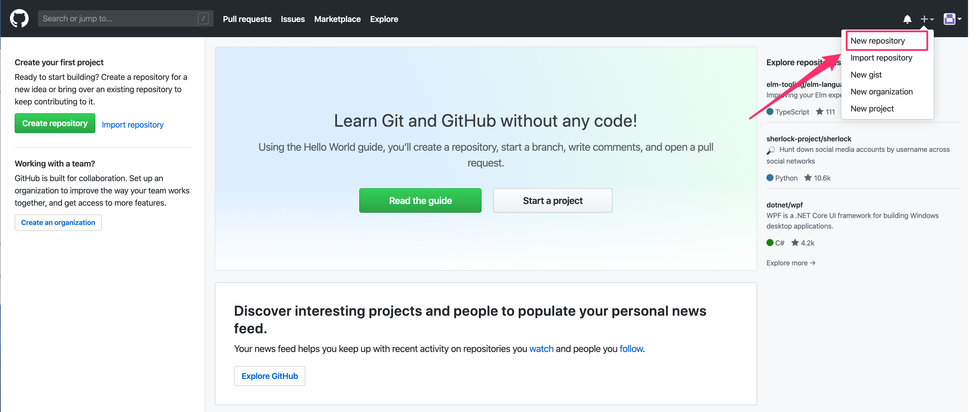Open Issues in the header
This screenshot has height=412, width=980.
pyautogui.click(x=293, y=19)
